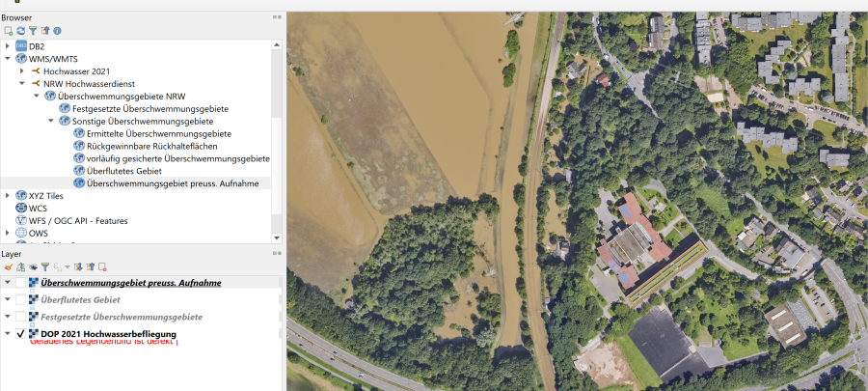Viewport: 868px width, 391px height.
Task: Uncheck DOP 2021 Hochwasserbefliegung layer
Action: point(21,334)
